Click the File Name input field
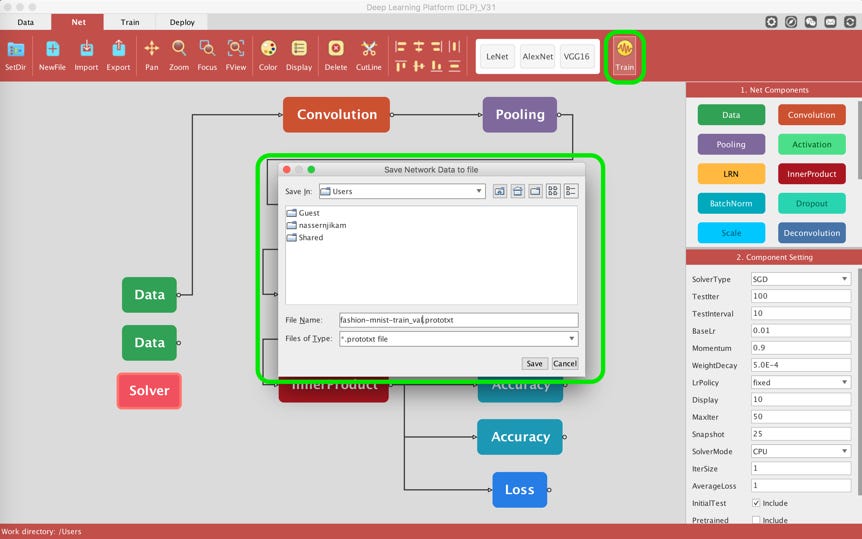Viewport: 862px width, 539px height. pos(458,320)
